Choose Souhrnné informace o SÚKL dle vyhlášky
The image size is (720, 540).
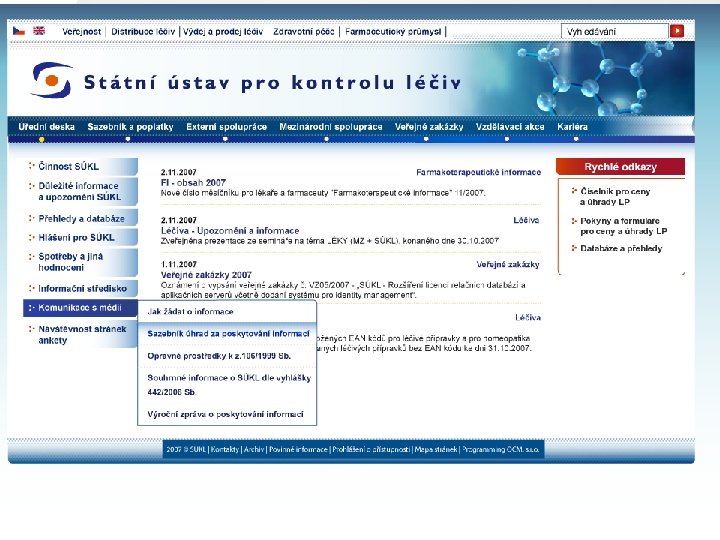click(229, 385)
